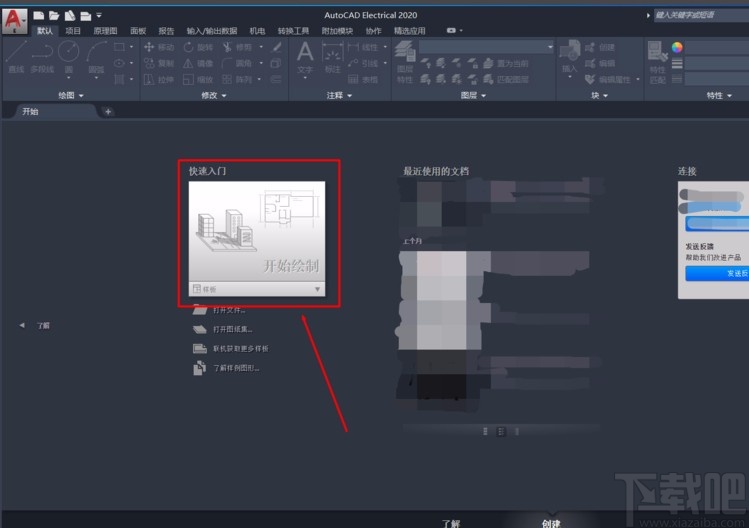749x528 pixels.
Task: Click the Open folder icon in the quick access toolbar
Action: pos(54,16)
